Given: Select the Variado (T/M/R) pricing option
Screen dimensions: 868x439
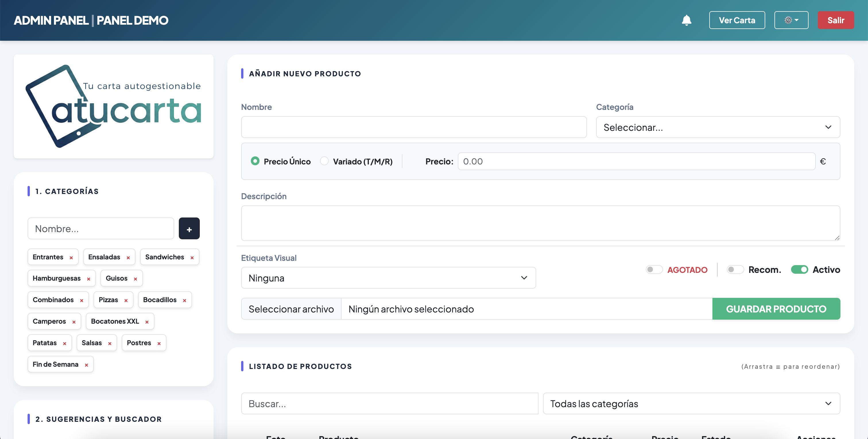Looking at the screenshot, I should (324, 161).
